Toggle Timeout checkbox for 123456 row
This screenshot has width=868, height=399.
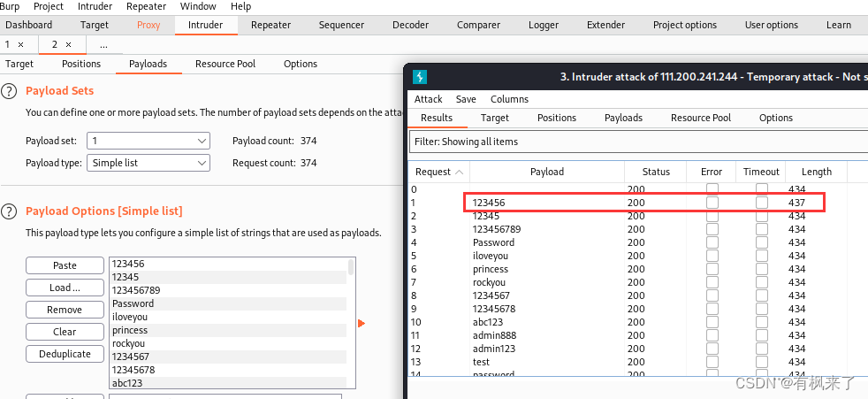762,203
